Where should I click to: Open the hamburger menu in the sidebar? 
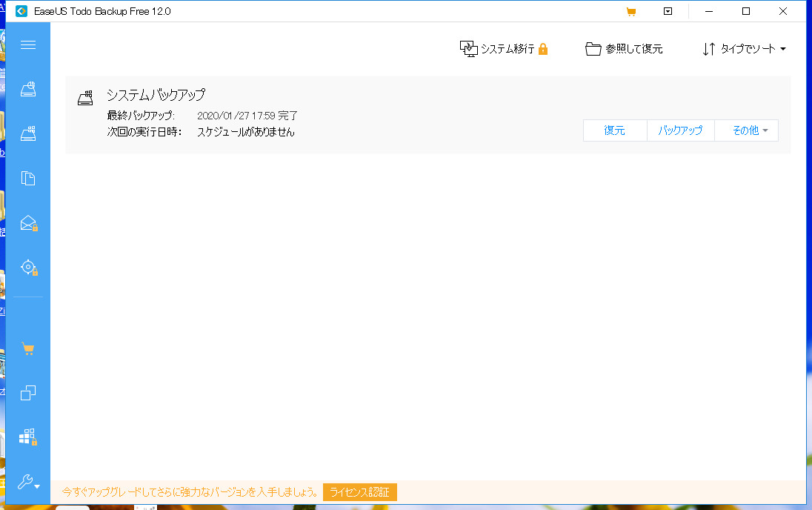tap(28, 45)
